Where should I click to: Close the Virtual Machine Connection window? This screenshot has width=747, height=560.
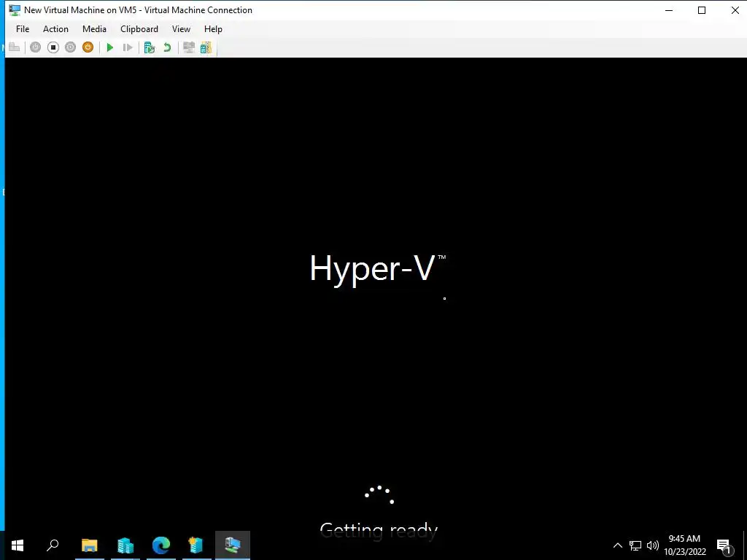point(735,10)
